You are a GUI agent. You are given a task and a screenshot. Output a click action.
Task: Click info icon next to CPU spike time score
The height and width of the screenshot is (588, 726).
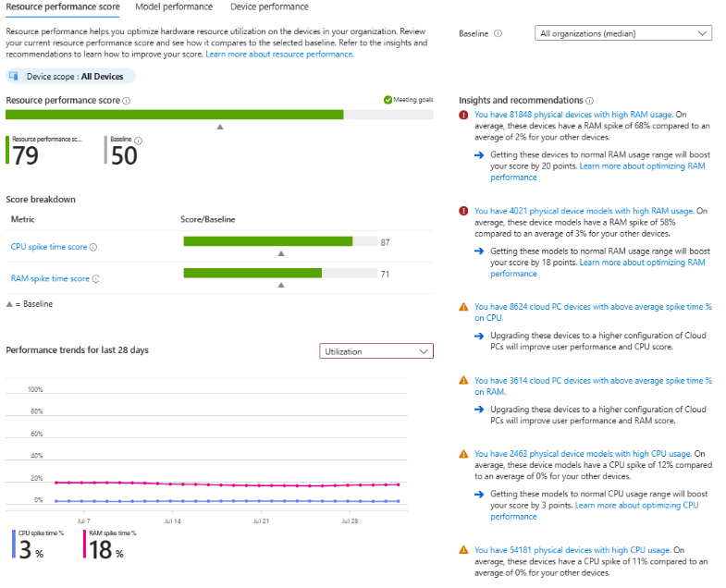pyautogui.click(x=93, y=247)
